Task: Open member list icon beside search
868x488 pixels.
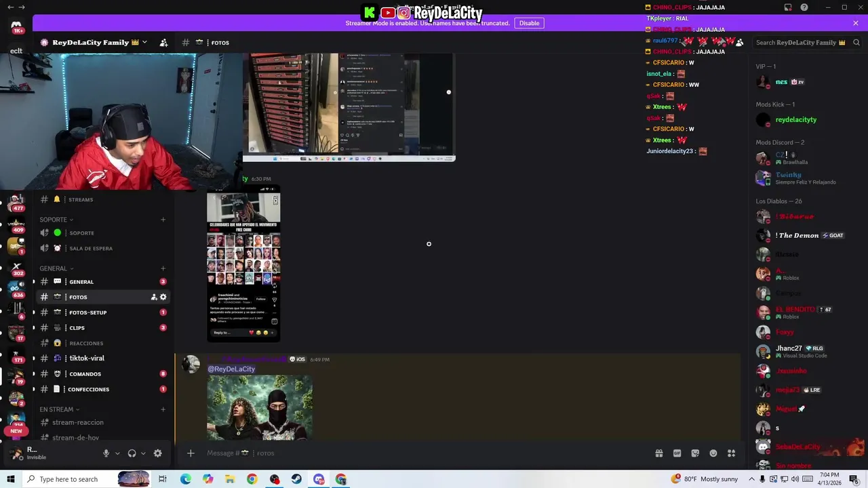Action: (x=739, y=42)
